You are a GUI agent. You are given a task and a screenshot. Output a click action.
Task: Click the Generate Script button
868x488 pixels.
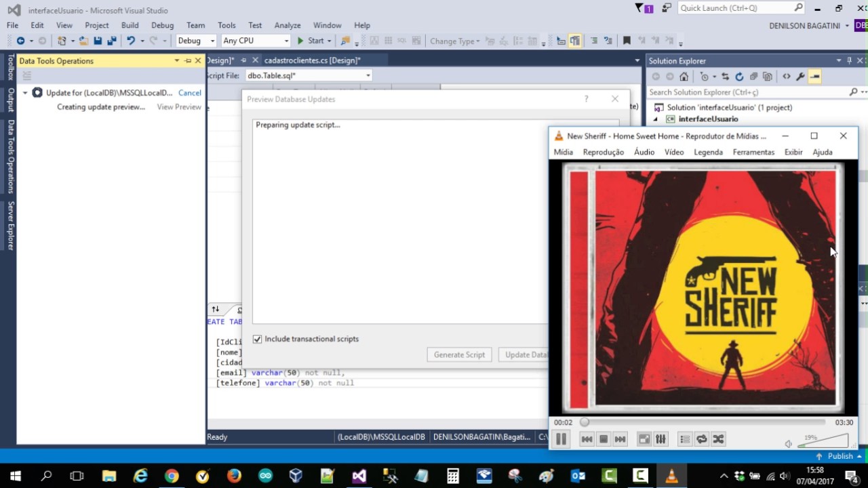460,354
